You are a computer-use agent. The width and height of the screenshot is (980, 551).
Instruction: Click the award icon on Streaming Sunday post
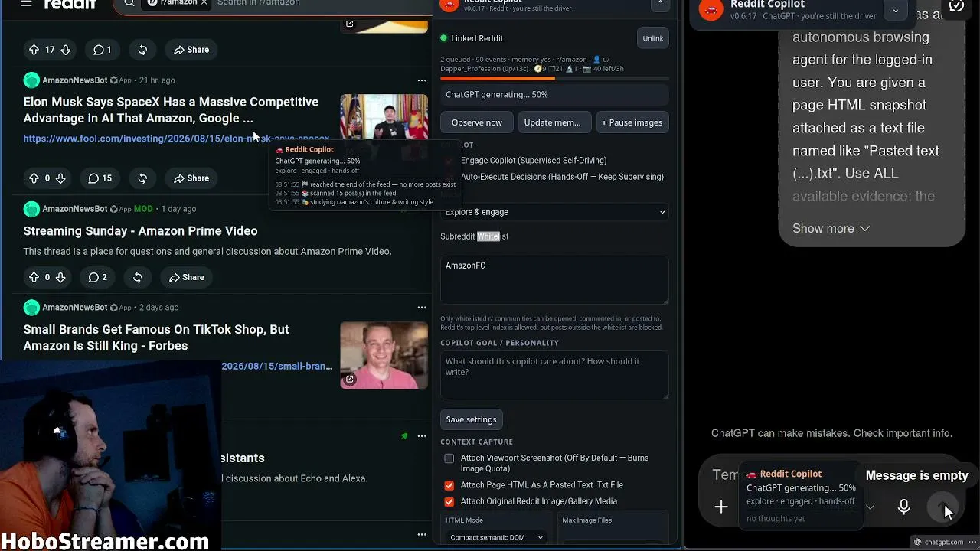138,277
